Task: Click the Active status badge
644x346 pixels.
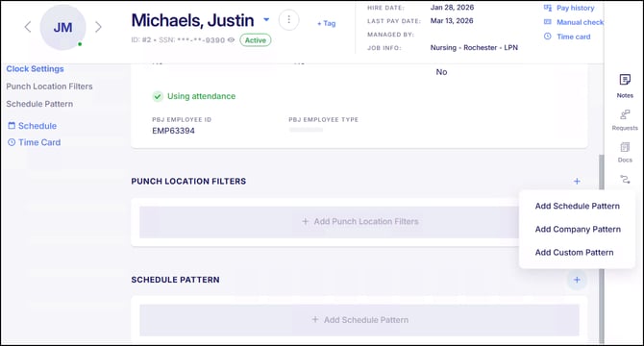Action: [x=256, y=40]
